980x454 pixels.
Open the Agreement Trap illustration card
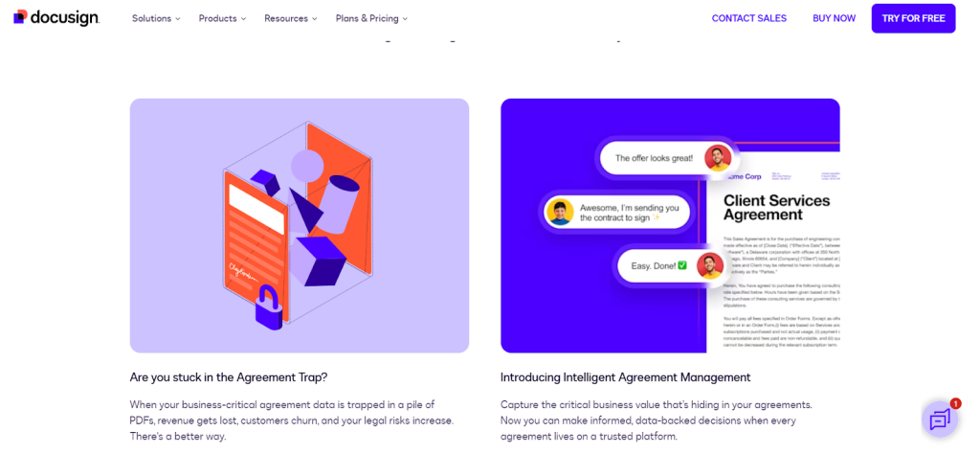pos(300,225)
